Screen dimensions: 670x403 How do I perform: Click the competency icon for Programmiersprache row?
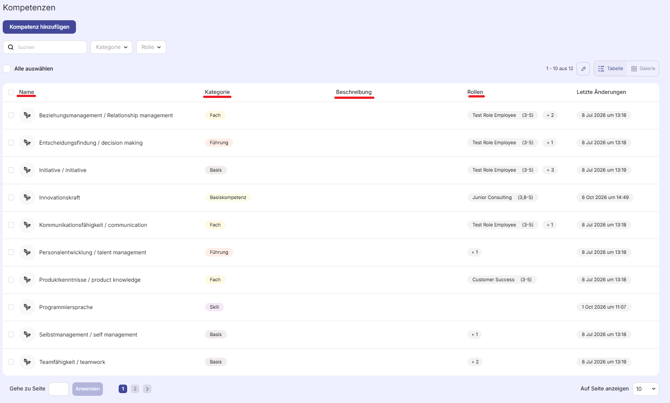[x=27, y=307]
